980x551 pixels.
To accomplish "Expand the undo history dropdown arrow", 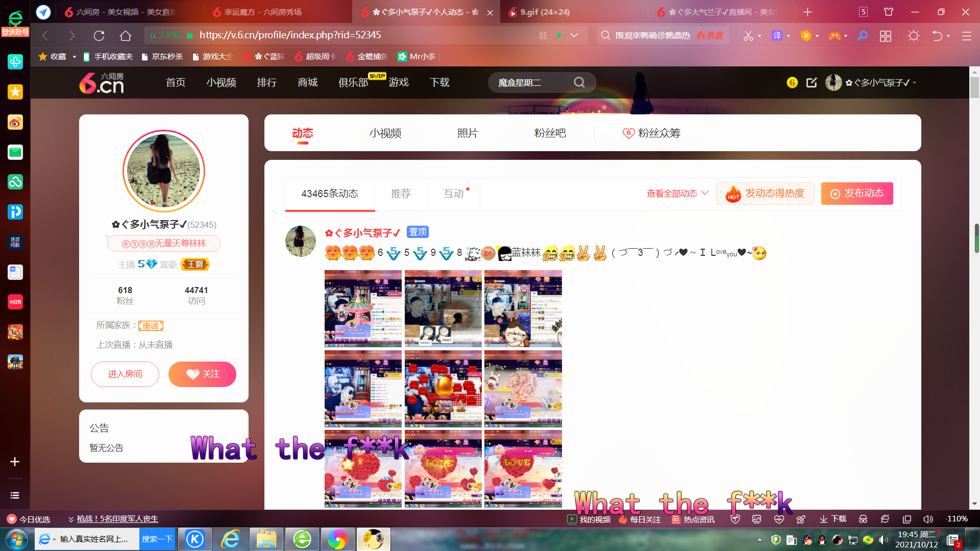I will (948, 36).
